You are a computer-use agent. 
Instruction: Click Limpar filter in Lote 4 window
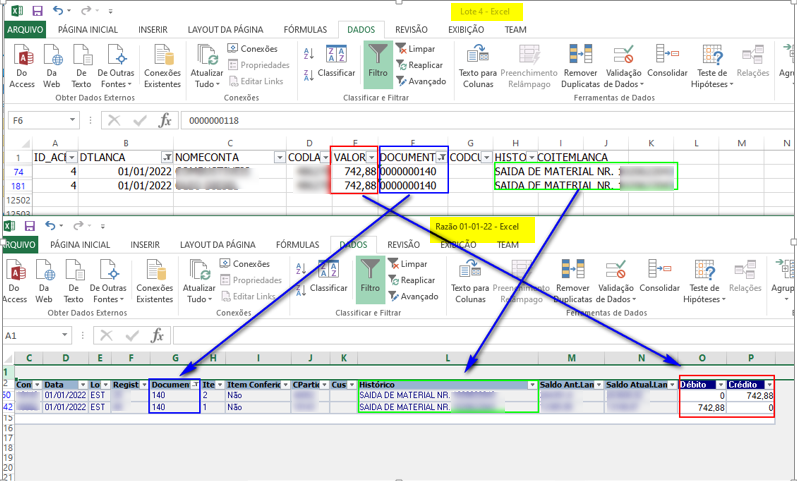416,49
